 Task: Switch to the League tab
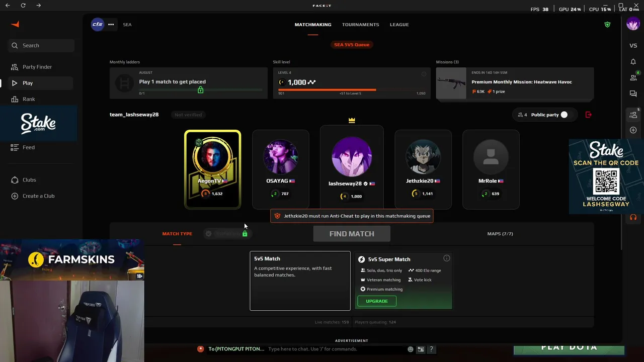coord(399,24)
